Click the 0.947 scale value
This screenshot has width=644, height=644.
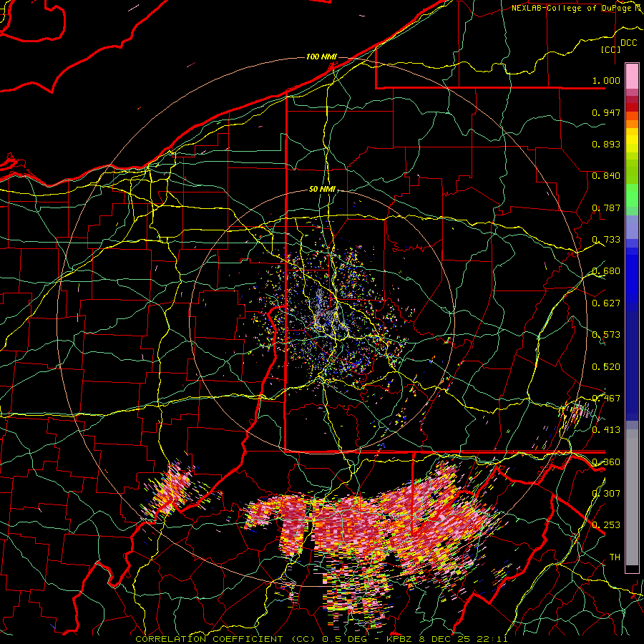pyautogui.click(x=606, y=112)
